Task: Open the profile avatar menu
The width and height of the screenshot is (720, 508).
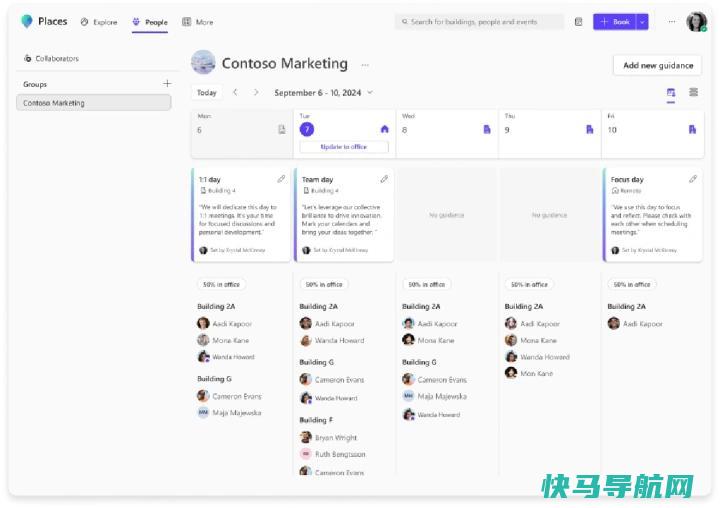Action: [696, 22]
